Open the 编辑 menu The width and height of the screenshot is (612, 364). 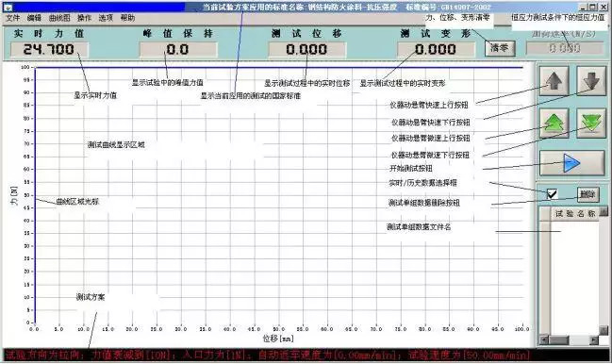[34, 18]
